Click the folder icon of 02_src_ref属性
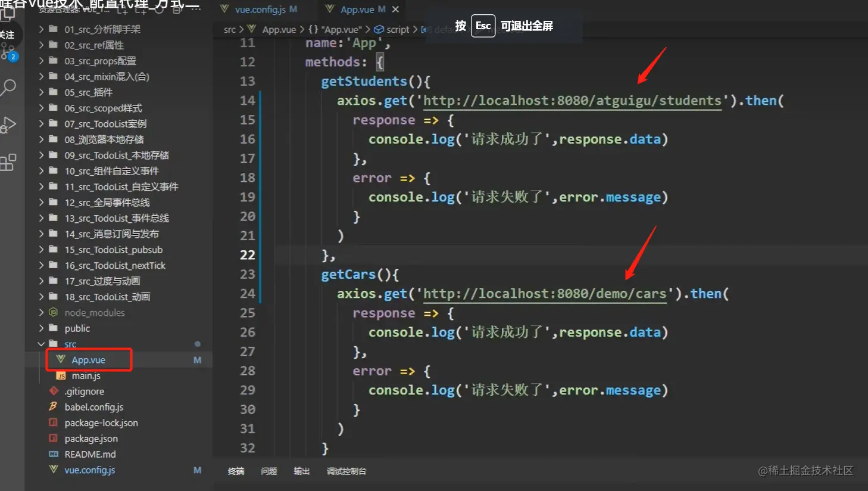 click(54, 45)
